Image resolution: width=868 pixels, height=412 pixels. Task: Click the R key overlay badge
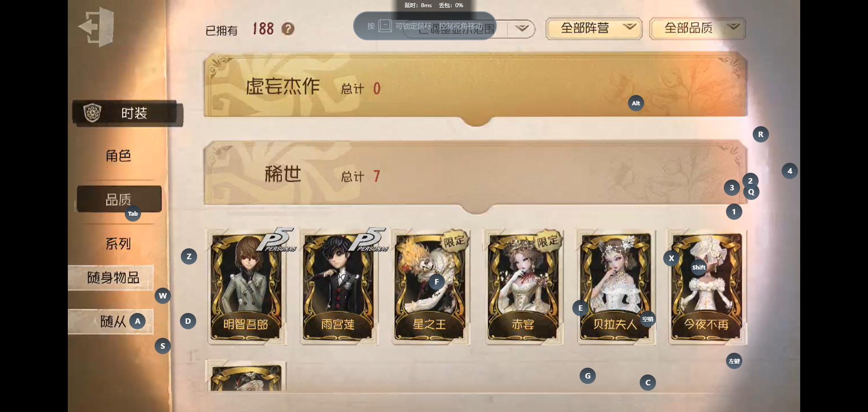coord(760,134)
